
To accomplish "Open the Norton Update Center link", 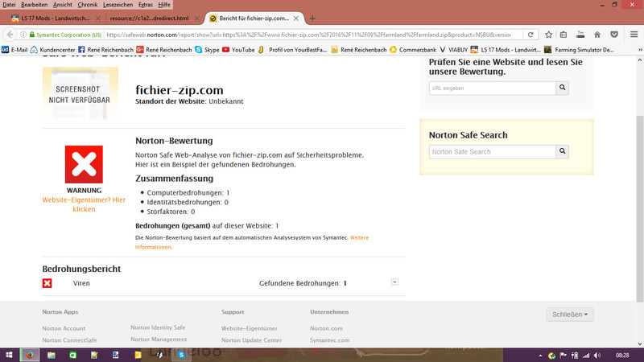I will coord(251,340).
